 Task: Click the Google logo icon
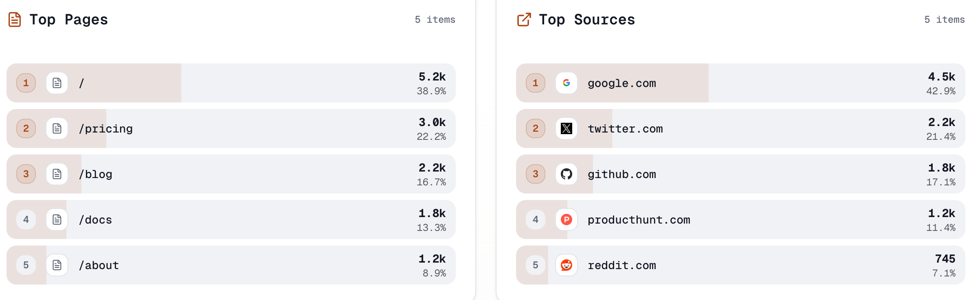pyautogui.click(x=567, y=83)
